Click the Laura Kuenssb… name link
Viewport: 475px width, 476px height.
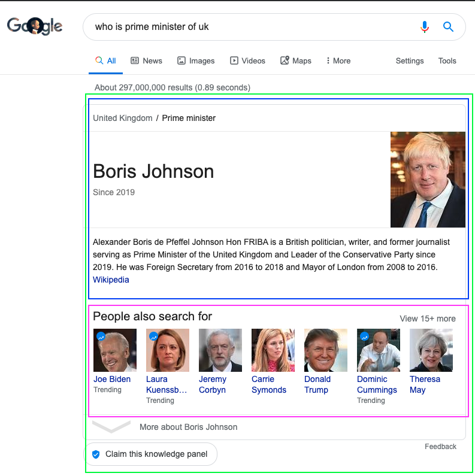pyautogui.click(x=167, y=384)
